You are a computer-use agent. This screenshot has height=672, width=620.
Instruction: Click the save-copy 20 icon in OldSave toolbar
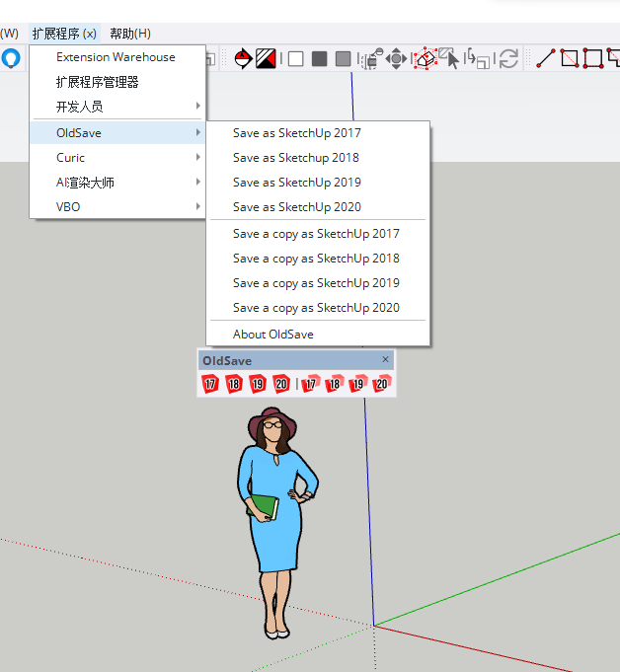381,384
